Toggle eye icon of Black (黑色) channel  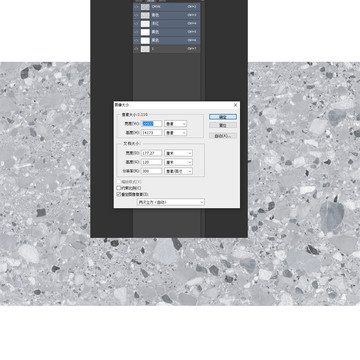coord(136,40)
